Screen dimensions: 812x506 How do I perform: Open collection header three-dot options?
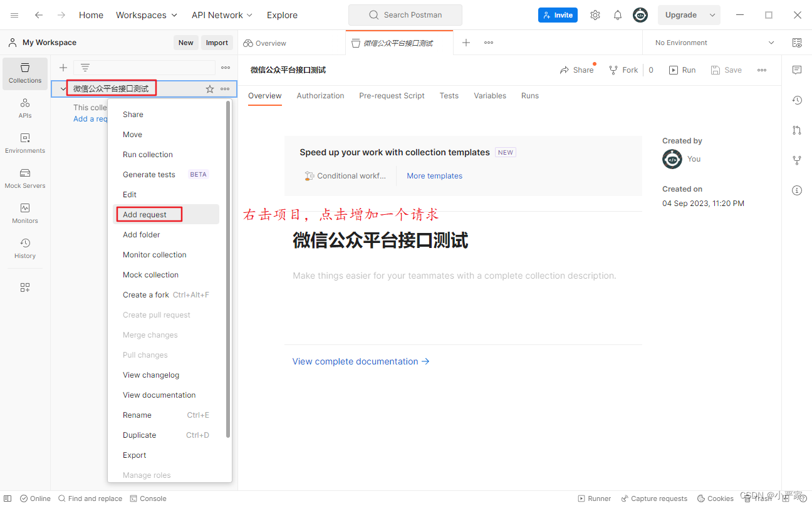pos(762,70)
